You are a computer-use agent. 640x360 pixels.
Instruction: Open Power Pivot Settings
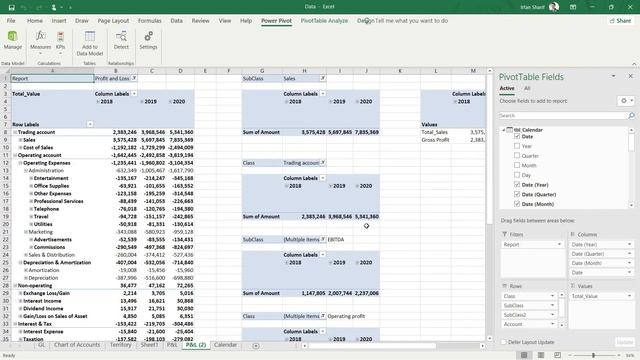point(148,40)
